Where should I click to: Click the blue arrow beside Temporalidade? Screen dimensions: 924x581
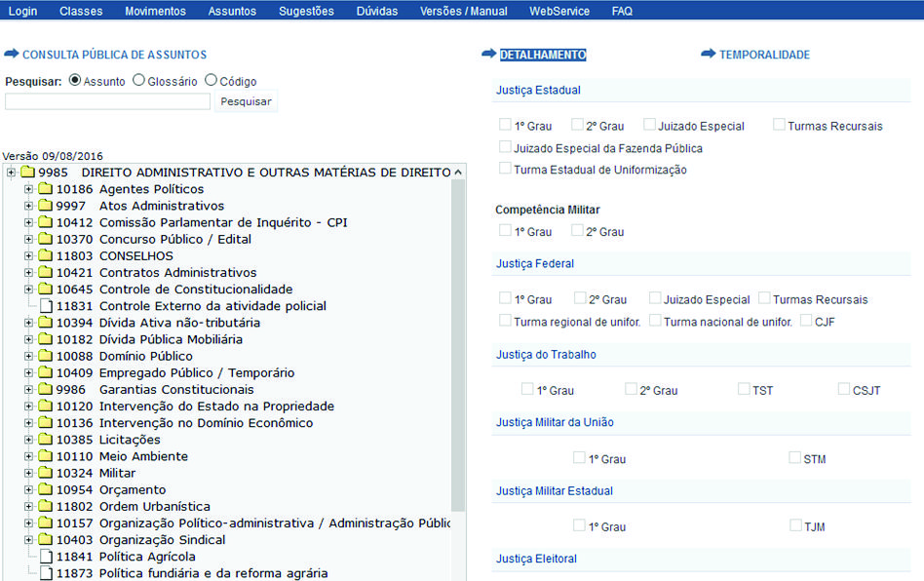[709, 55]
